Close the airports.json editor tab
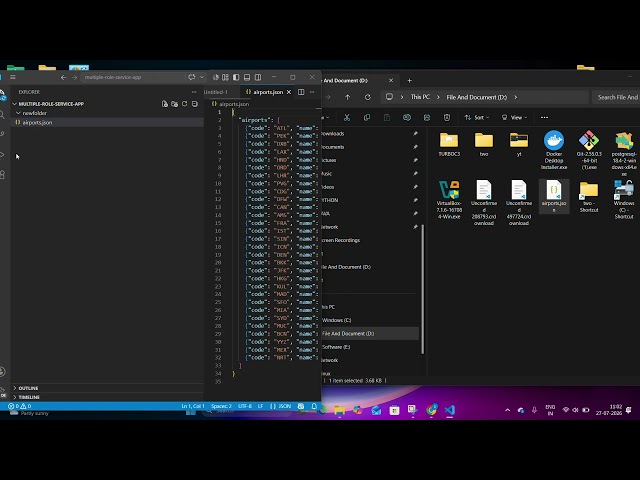Viewport: 640px width, 480px height. pyautogui.click(x=289, y=92)
